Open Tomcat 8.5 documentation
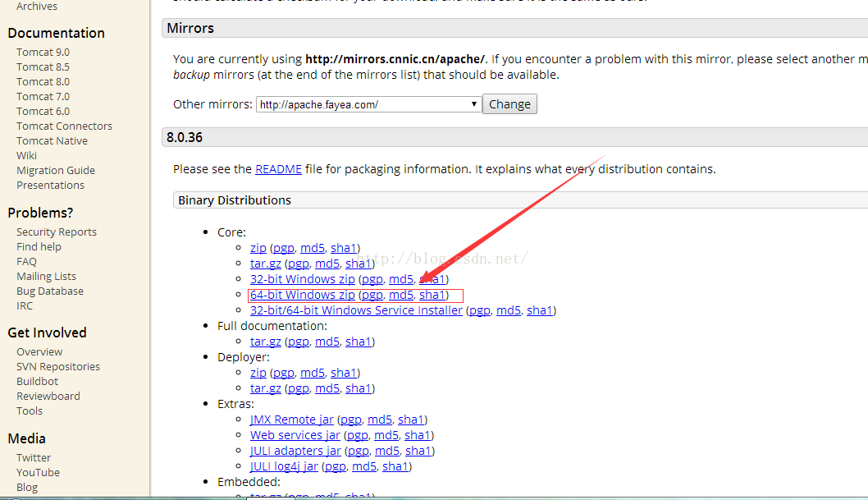This screenshot has height=500, width=868. click(43, 67)
